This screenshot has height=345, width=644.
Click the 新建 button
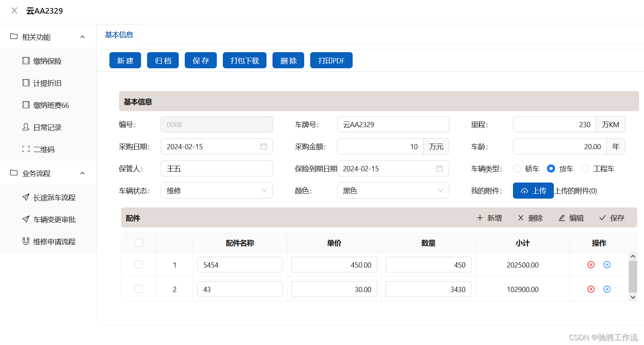click(x=125, y=60)
